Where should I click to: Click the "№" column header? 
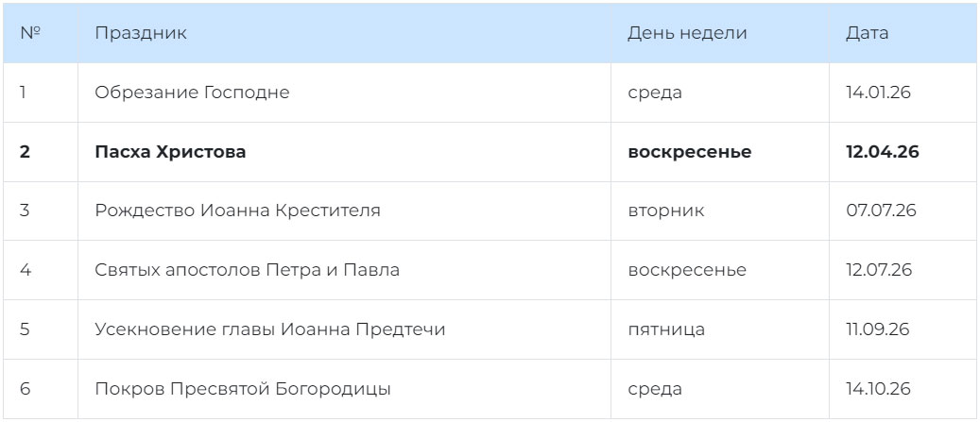point(30,33)
